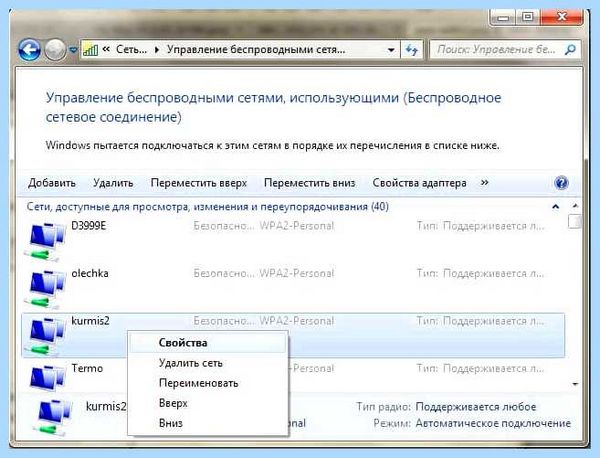Click the group header "Сети, доступные для просмотра..."
This screenshot has height=458, width=600.
pos(208,207)
